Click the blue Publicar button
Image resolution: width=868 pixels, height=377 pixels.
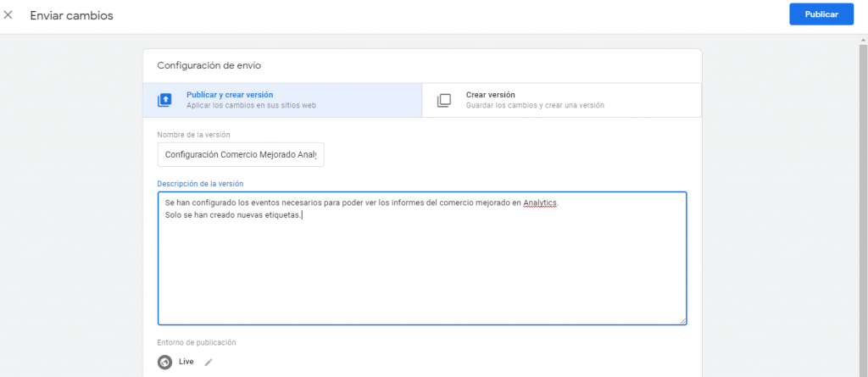[821, 14]
